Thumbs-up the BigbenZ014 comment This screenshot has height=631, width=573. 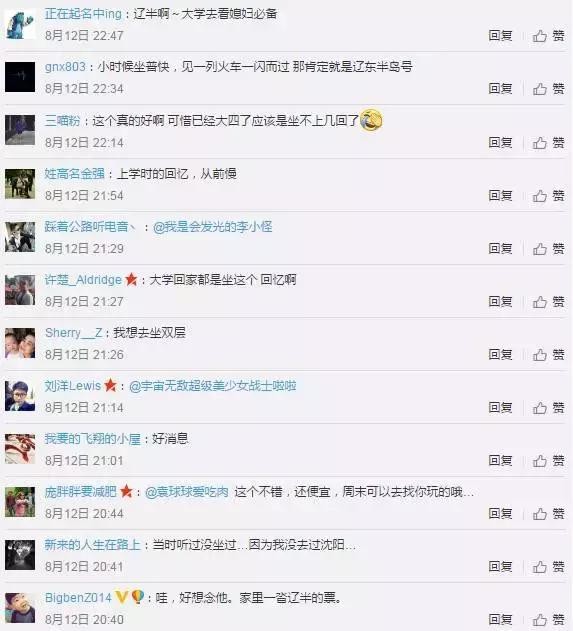pyautogui.click(x=548, y=619)
